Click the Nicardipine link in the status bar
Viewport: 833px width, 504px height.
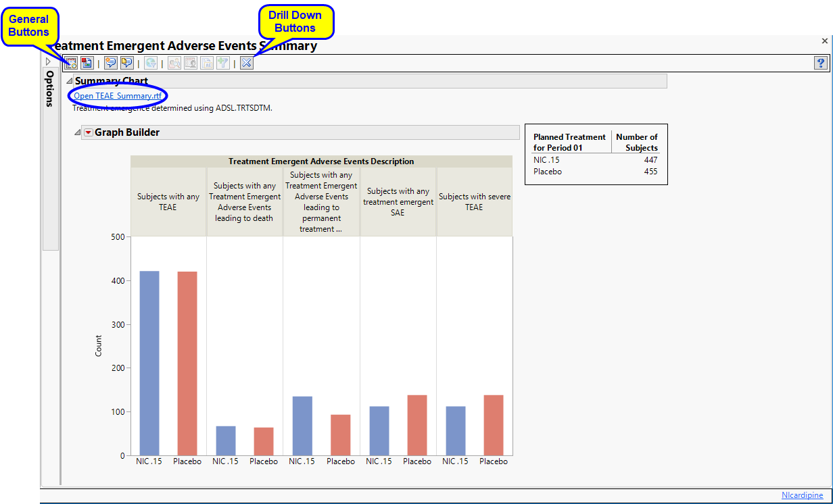[x=802, y=495]
